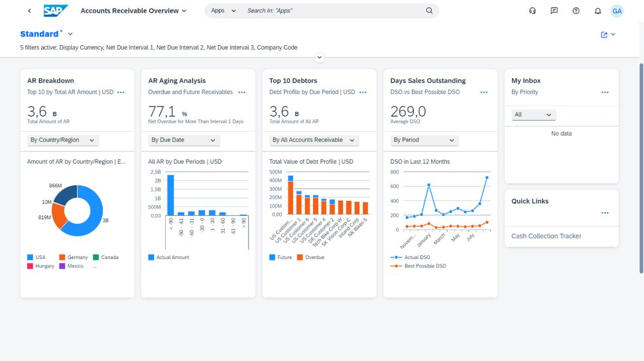644x361 pixels.
Task: Open the By Period dropdown
Action: pos(424,140)
